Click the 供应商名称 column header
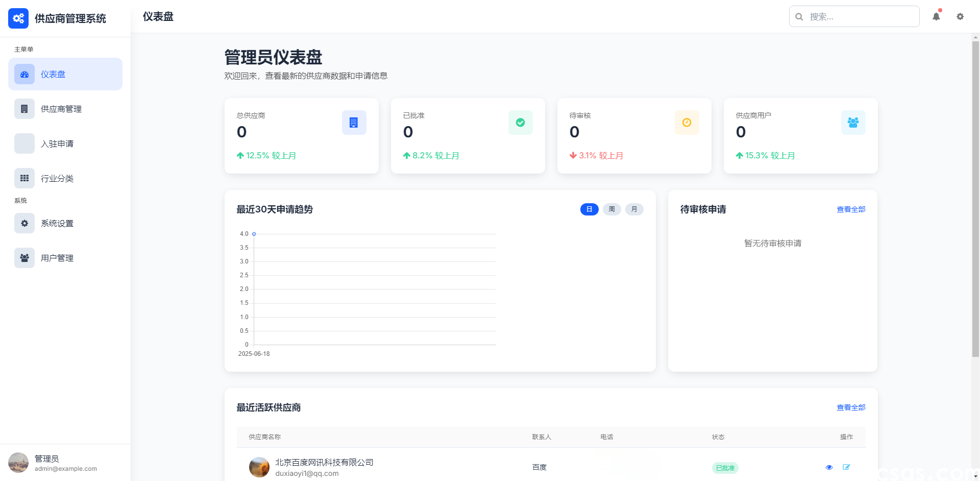Viewport: 980px width, 481px height. coord(264,437)
